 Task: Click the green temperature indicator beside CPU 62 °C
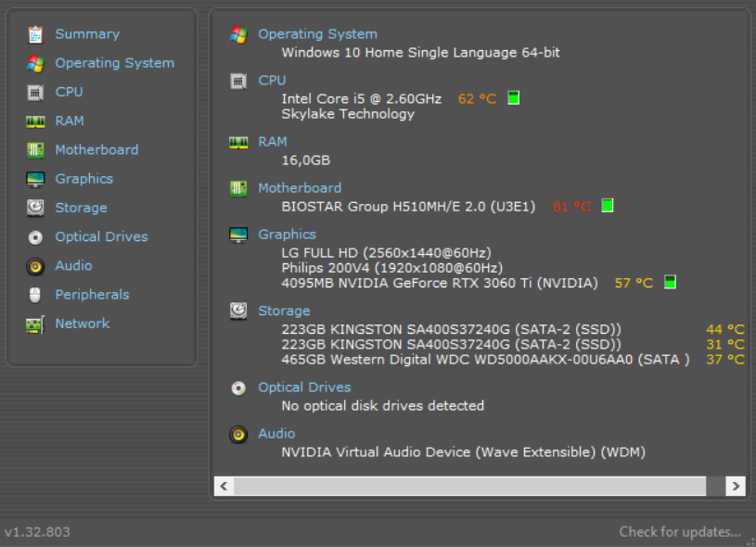[x=514, y=98]
